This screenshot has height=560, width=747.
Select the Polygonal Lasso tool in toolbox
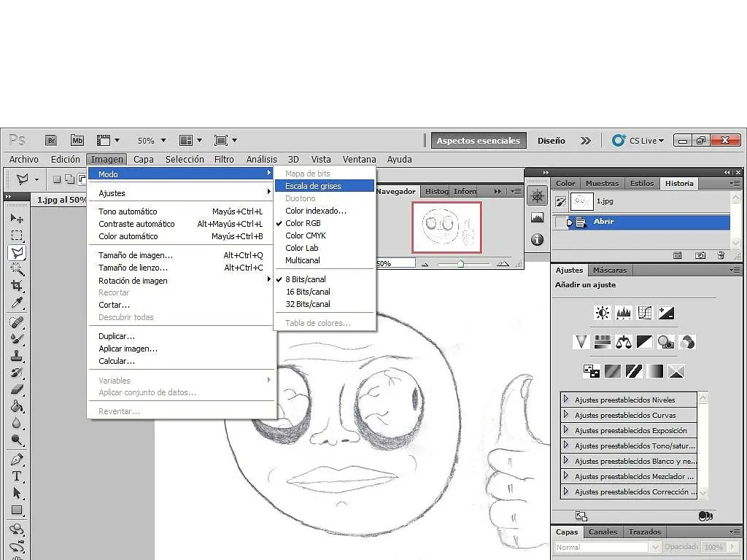(x=17, y=252)
